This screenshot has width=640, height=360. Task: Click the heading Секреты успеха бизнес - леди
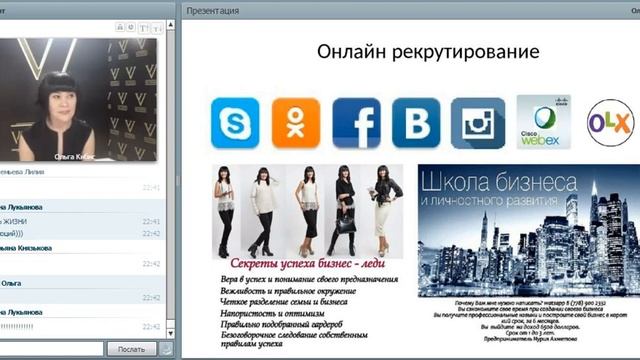(307, 263)
